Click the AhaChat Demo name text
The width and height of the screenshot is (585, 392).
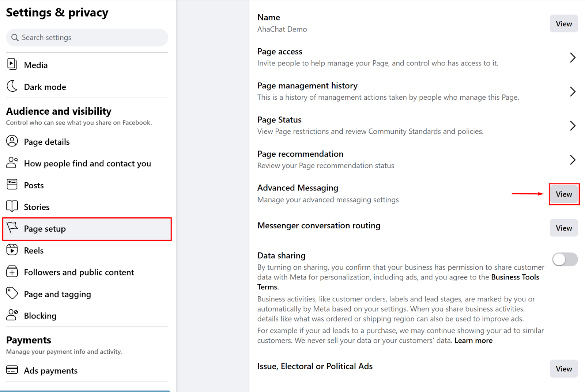tap(282, 29)
